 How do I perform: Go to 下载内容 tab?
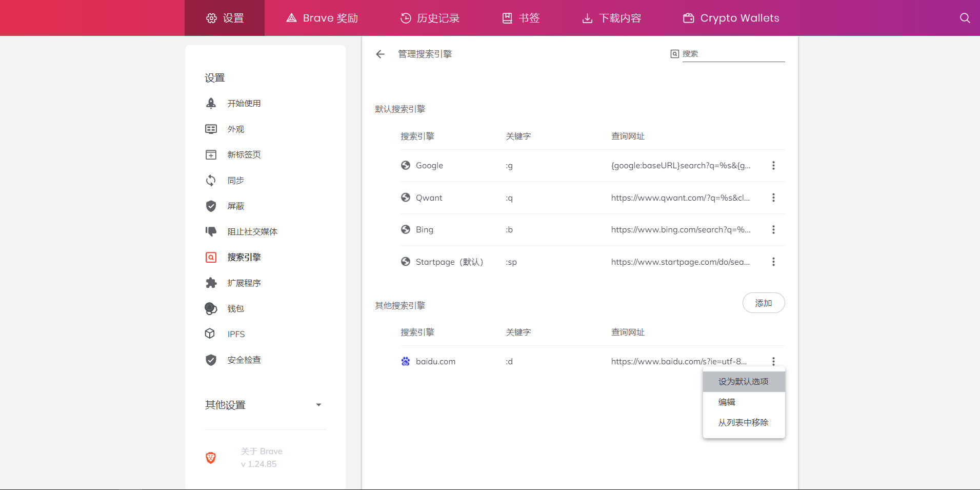[x=611, y=18]
